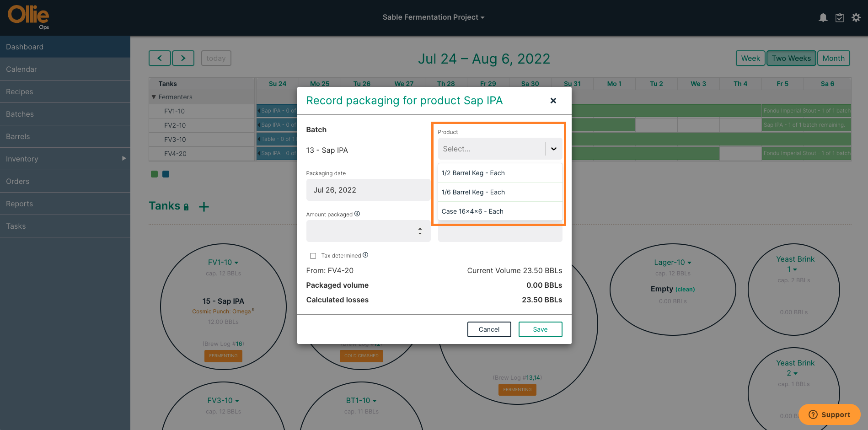868x430 pixels.
Task: Click the Tax determined info icon
Action: coord(365,255)
